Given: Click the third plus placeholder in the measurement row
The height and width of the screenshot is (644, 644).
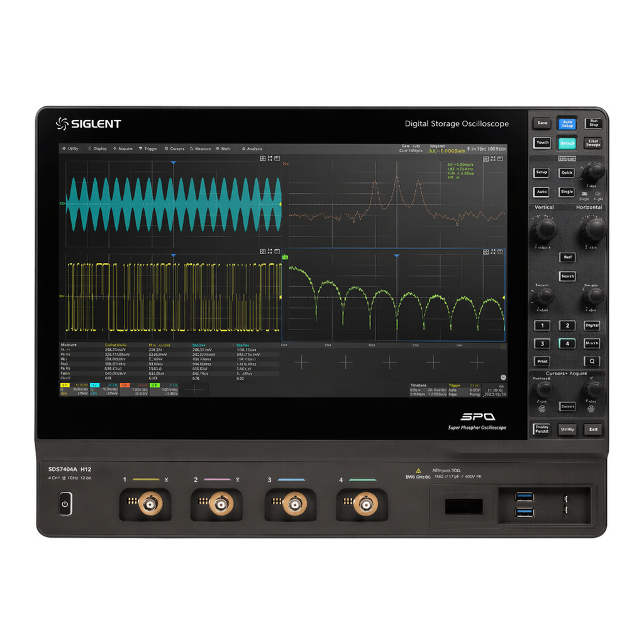Looking at the screenshot, I should [x=389, y=362].
